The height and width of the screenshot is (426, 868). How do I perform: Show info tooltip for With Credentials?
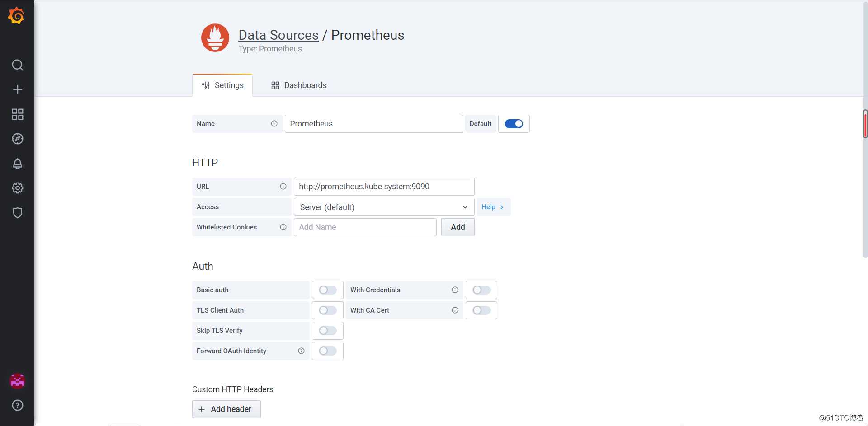[455, 290]
